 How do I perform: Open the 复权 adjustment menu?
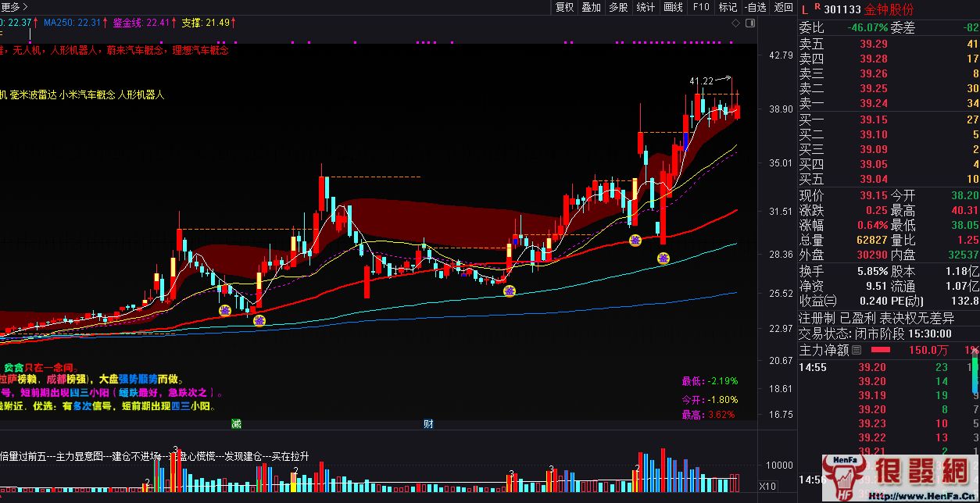[564, 8]
